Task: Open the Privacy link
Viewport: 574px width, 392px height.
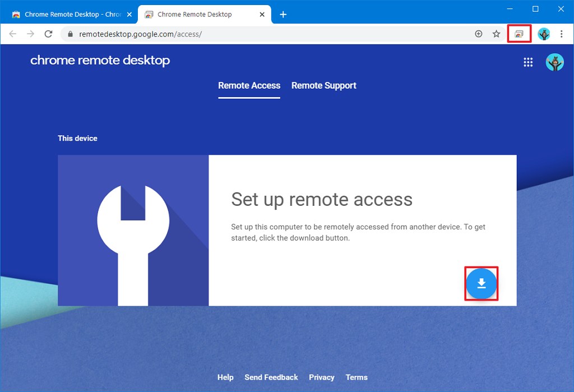Action: 322,377
